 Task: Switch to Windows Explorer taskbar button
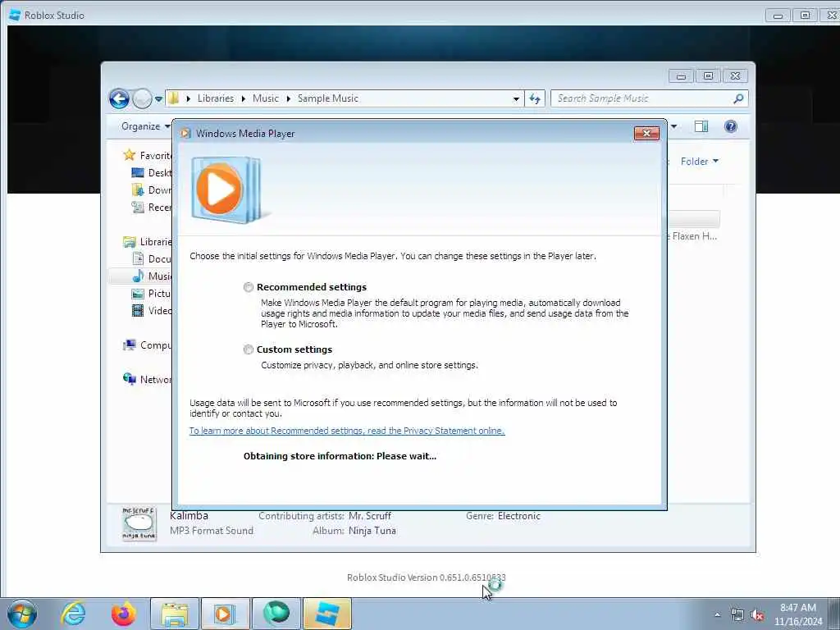point(174,614)
